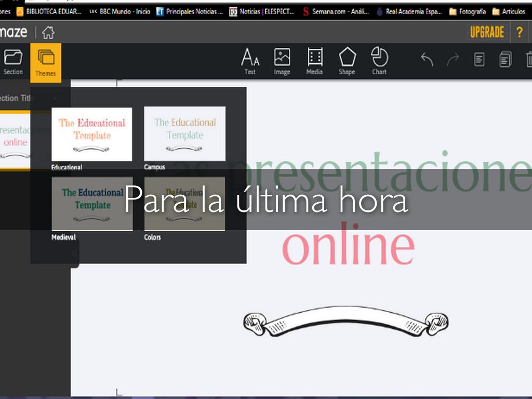This screenshot has width=532, height=399.
Task: Open the Fotografía bookmarks folder
Action: click(467, 11)
